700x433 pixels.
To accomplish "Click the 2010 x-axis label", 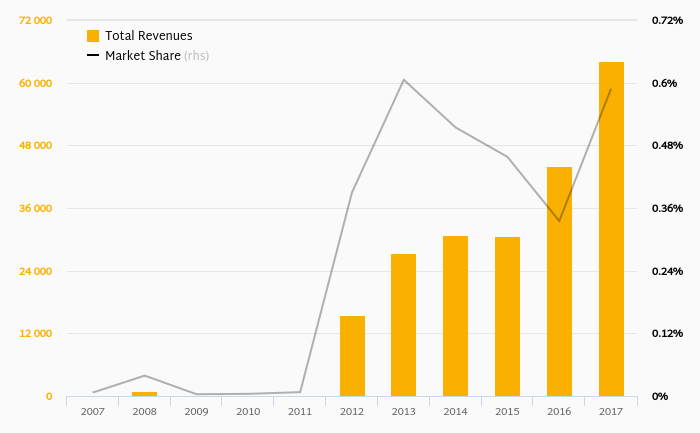I will click(x=248, y=411).
